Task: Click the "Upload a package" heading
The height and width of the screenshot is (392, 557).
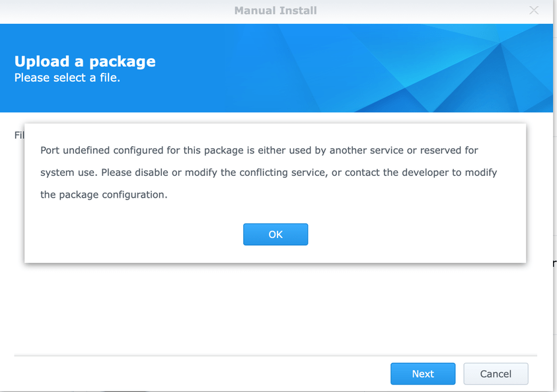Action: point(85,61)
